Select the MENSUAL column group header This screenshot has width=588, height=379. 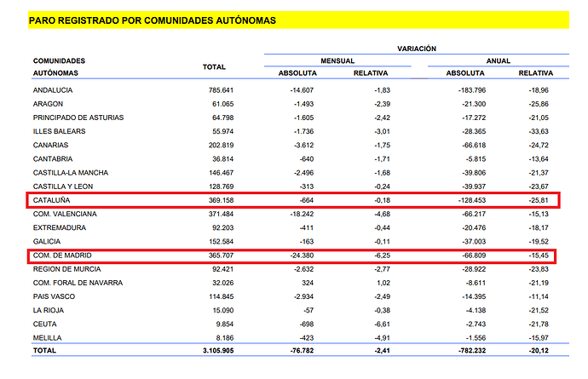tap(337, 61)
